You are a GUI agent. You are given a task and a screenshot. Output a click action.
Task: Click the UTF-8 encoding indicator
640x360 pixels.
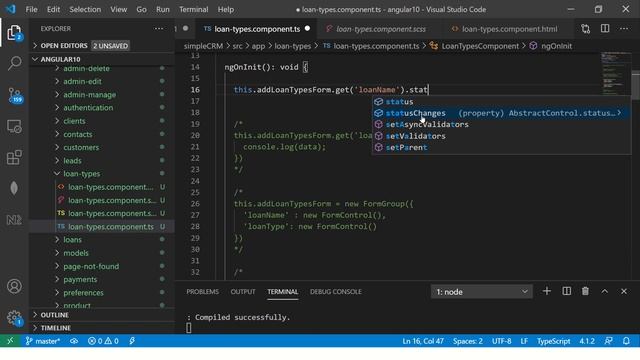click(501, 341)
